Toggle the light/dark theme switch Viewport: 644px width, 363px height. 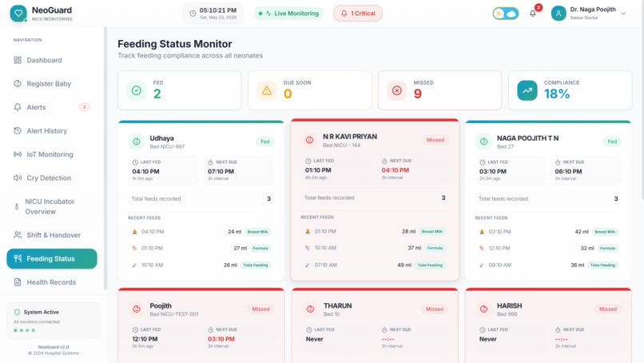pos(506,13)
